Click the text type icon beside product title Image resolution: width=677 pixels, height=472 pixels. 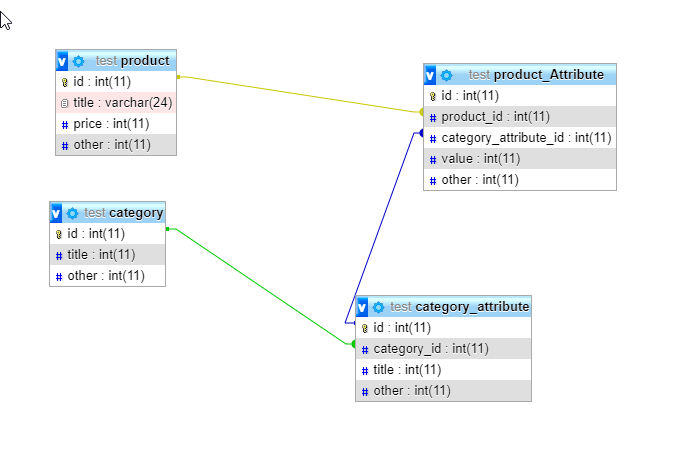pyautogui.click(x=64, y=103)
